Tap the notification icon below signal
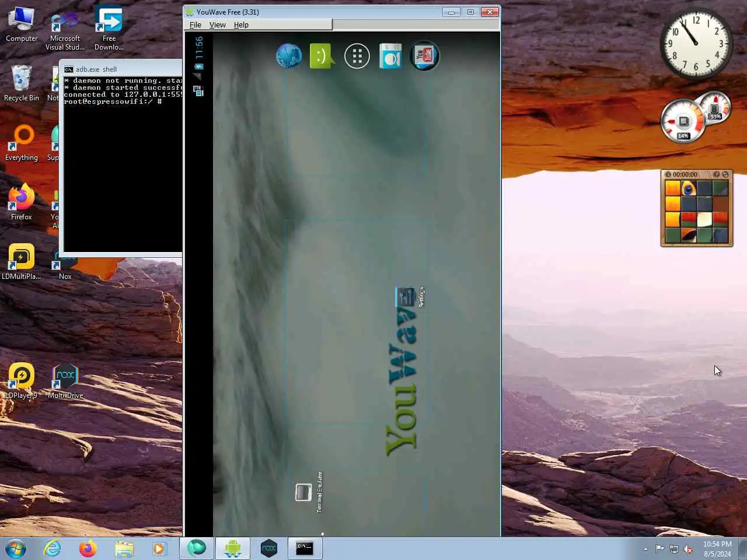This screenshot has height=560, width=747. pyautogui.click(x=199, y=91)
